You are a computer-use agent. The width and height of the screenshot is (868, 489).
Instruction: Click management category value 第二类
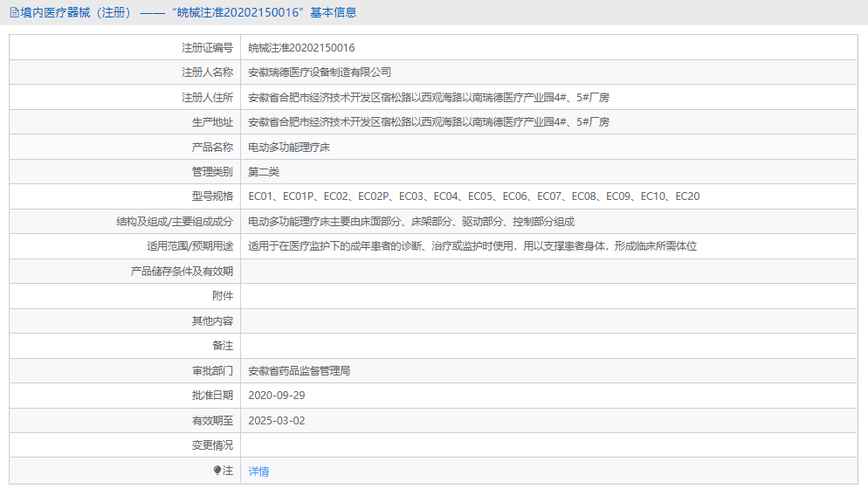[x=264, y=172]
